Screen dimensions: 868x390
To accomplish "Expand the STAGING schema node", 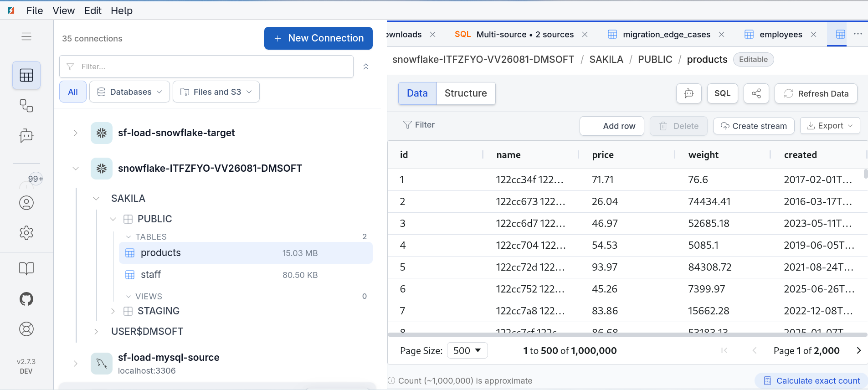I will 113,311.
